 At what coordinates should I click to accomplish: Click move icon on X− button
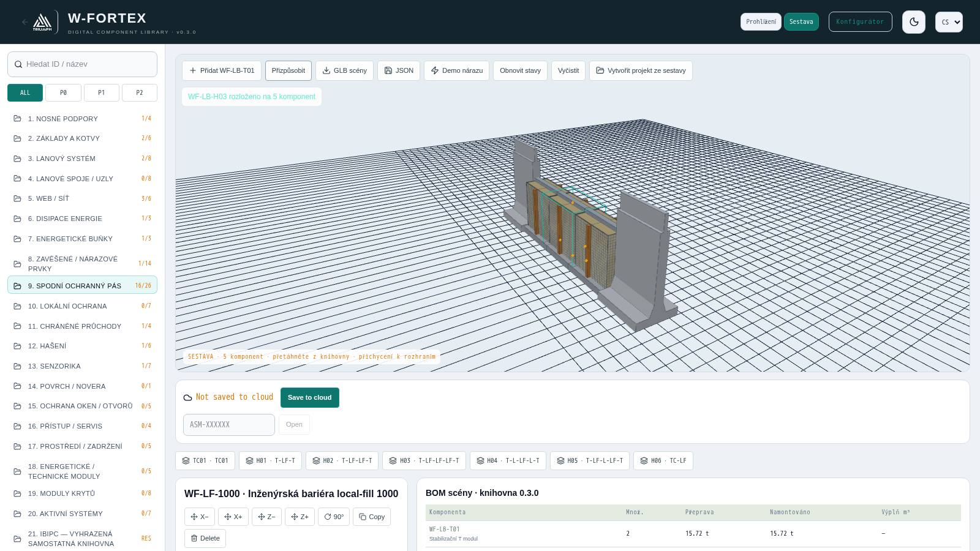194,517
